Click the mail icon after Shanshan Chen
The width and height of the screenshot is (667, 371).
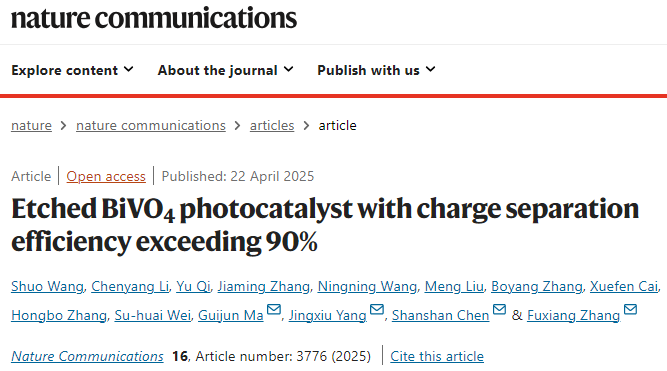(x=499, y=309)
